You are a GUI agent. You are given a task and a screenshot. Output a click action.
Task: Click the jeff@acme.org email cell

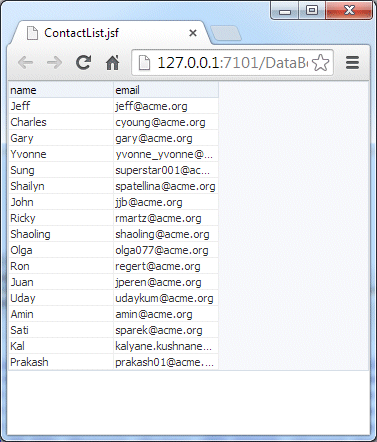[166, 106]
